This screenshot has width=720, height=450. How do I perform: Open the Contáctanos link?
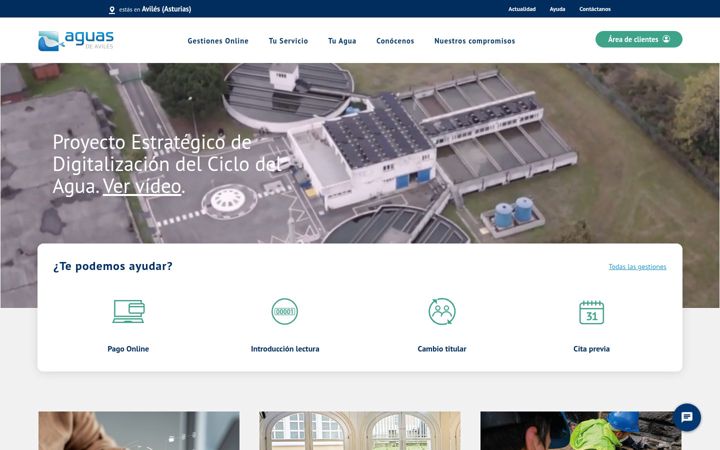[595, 9]
